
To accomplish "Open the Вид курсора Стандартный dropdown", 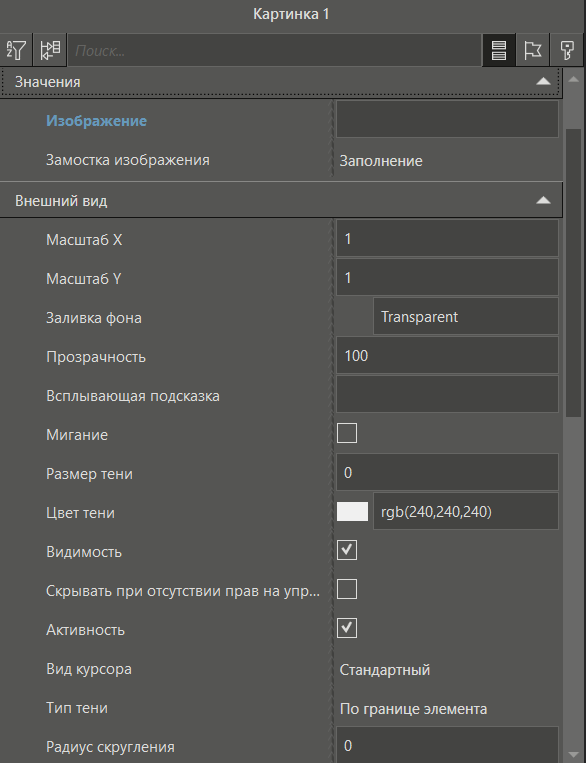I will tap(447, 670).
